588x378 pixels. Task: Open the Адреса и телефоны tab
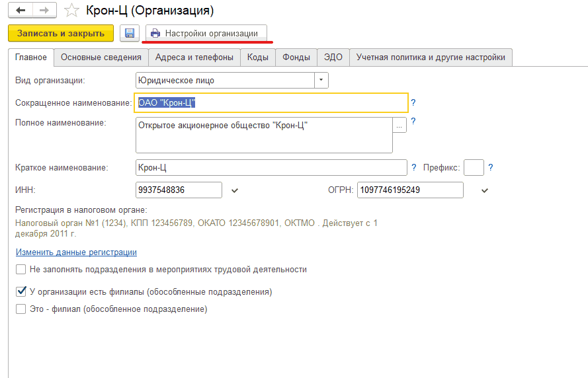pyautogui.click(x=194, y=57)
